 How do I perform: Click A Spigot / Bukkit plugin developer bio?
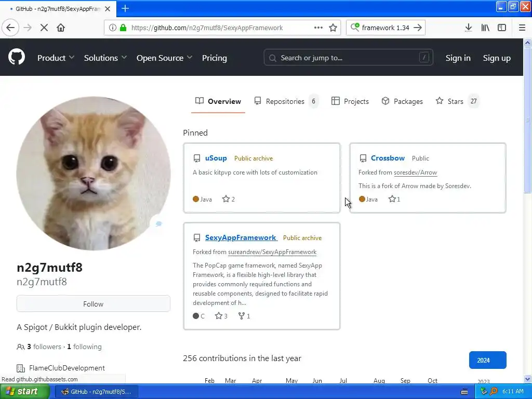pos(79,327)
